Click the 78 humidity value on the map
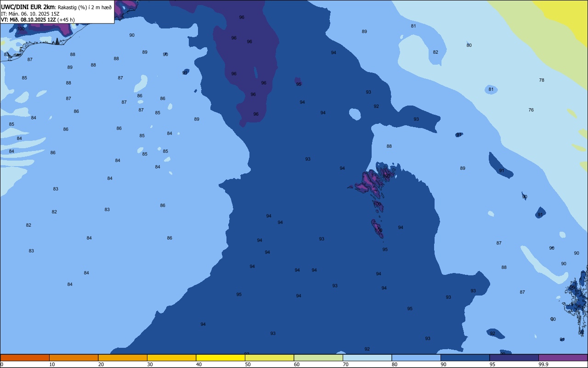 [x=542, y=80]
